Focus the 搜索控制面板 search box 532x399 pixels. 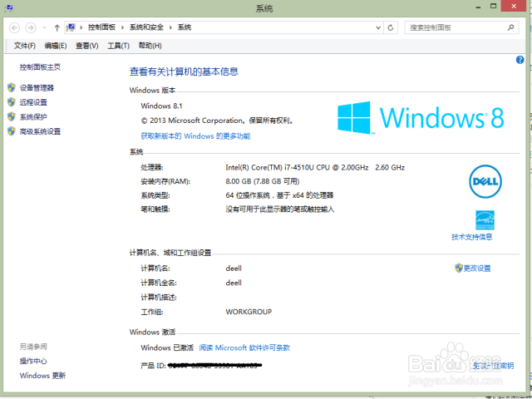pyautogui.click(x=462, y=27)
